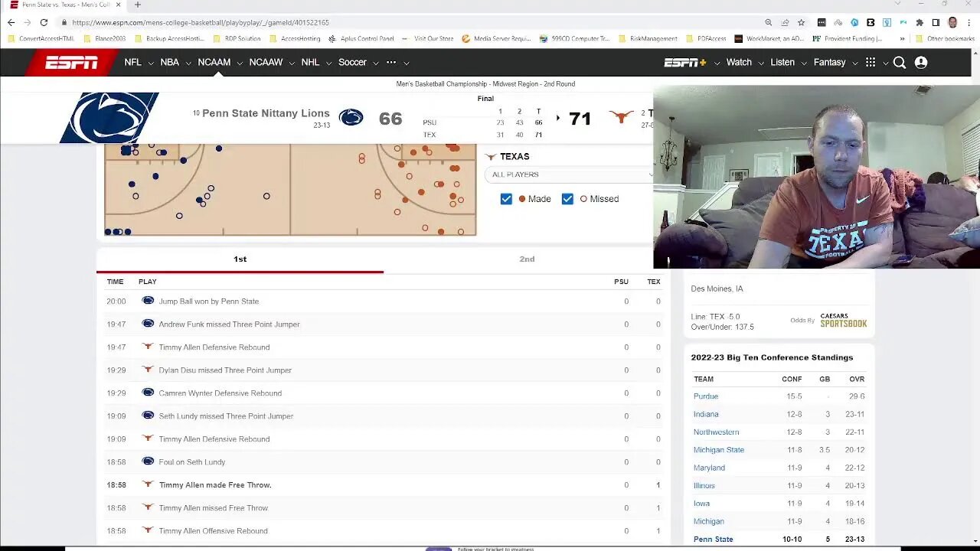Expand the NBA menu chevron
Image resolution: width=980 pixels, height=551 pixels.
(x=188, y=64)
